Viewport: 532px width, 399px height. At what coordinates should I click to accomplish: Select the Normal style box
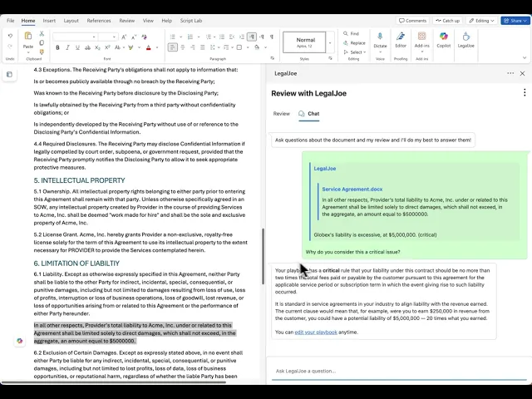[x=304, y=42]
